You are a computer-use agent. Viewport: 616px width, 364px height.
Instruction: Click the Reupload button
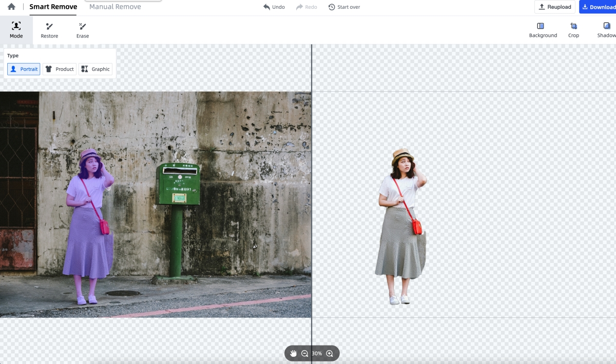pyautogui.click(x=554, y=7)
